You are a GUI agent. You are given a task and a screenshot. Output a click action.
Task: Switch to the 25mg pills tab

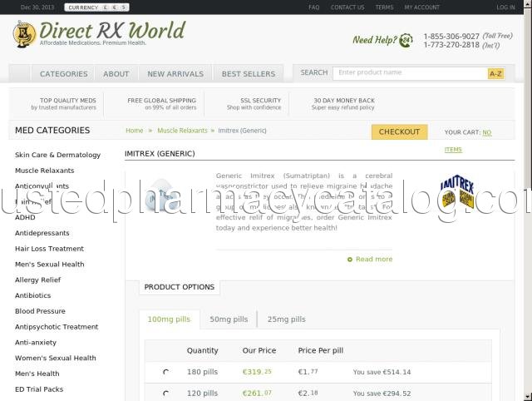pyautogui.click(x=286, y=319)
